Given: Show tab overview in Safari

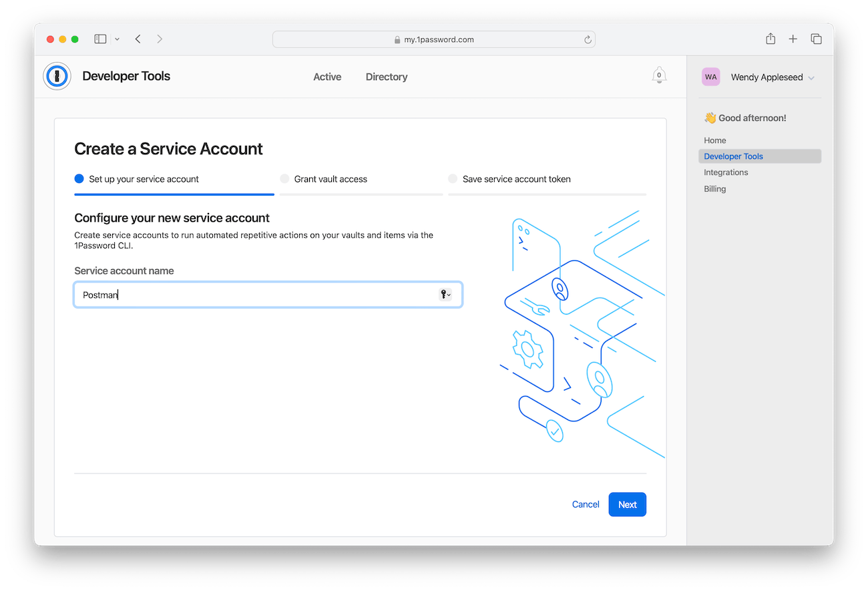Looking at the screenshot, I should [x=816, y=39].
